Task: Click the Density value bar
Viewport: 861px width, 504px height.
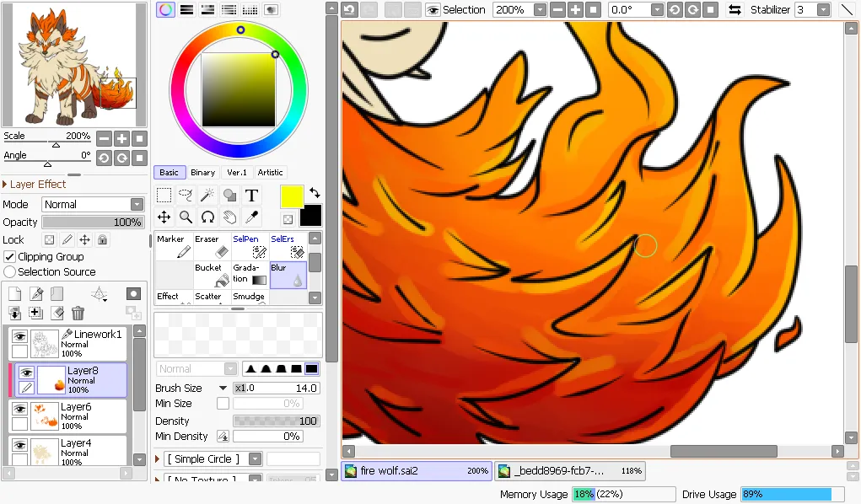Action: (x=277, y=421)
